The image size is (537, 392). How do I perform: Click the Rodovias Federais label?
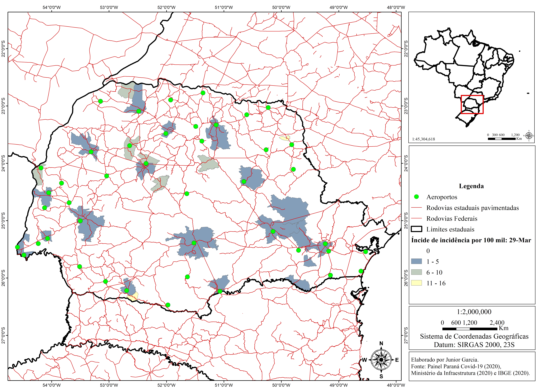click(452, 219)
